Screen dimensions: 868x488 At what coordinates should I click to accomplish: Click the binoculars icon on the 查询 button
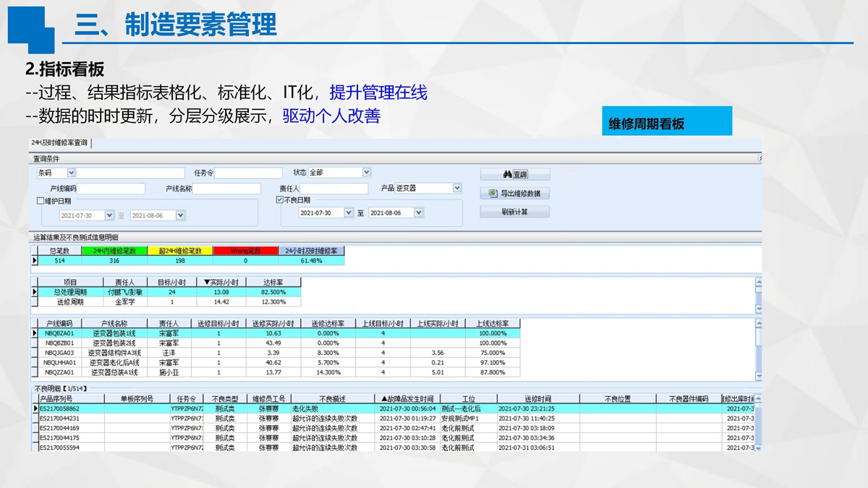click(x=507, y=174)
